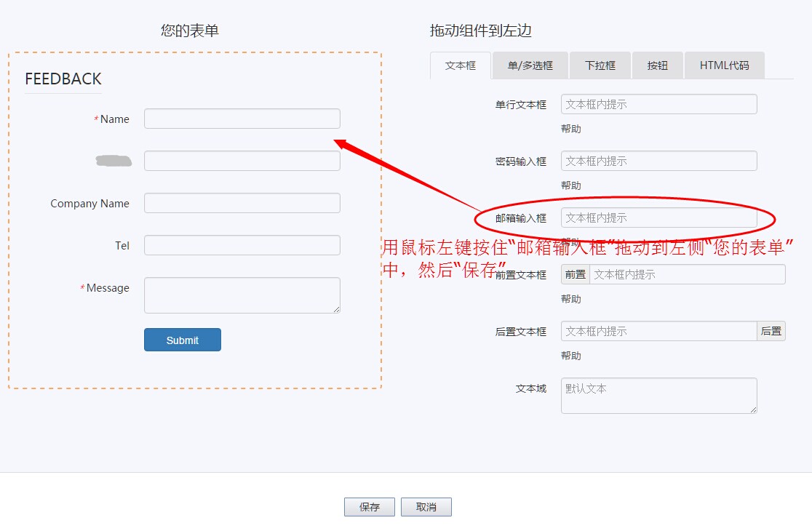Click the 保存 button at the bottom

tap(370, 507)
